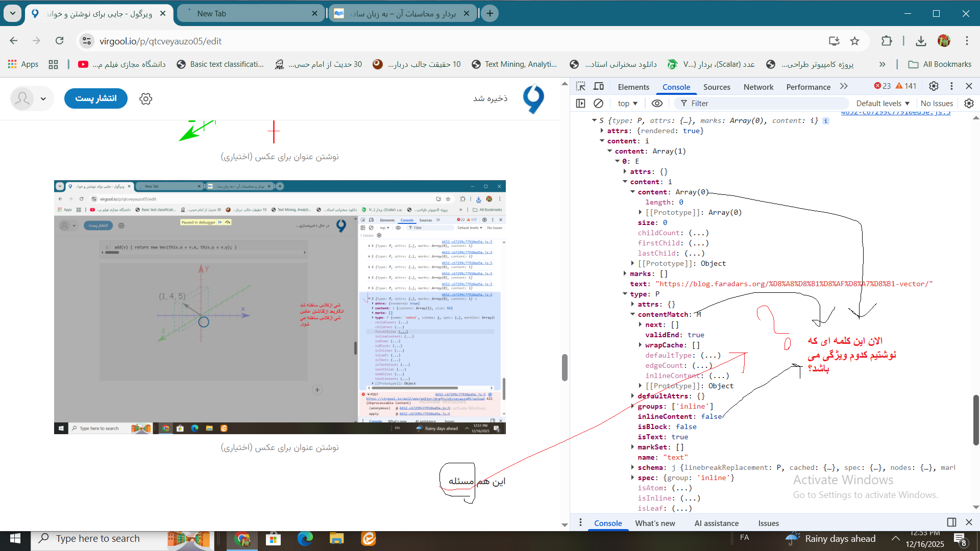Open Chrome downloads icon
980x551 pixels.
(x=921, y=41)
